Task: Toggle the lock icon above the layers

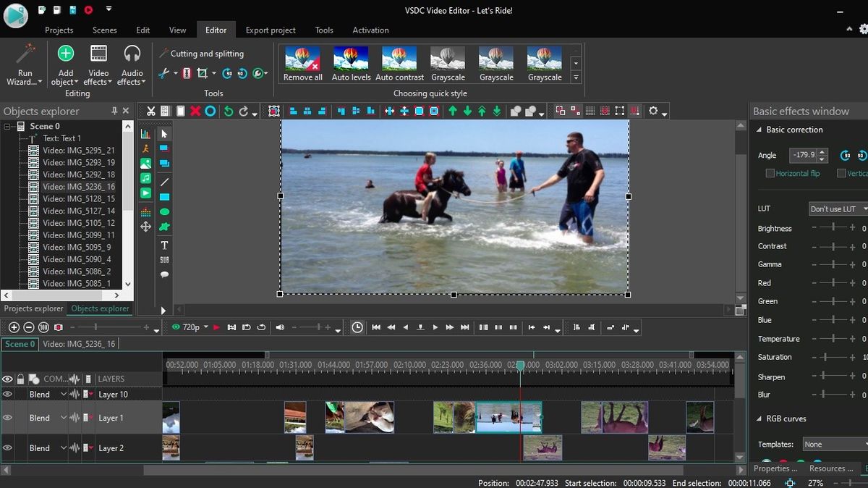Action: click(x=20, y=379)
